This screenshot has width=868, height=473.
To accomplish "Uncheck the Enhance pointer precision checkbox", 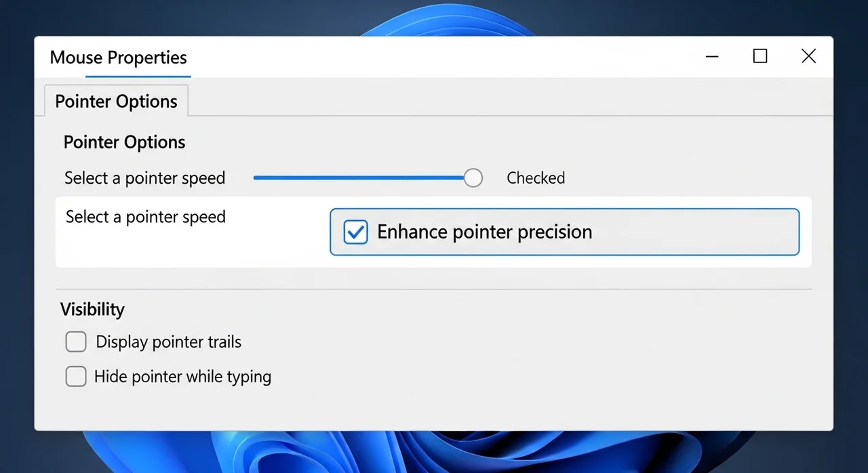I will (355, 232).
